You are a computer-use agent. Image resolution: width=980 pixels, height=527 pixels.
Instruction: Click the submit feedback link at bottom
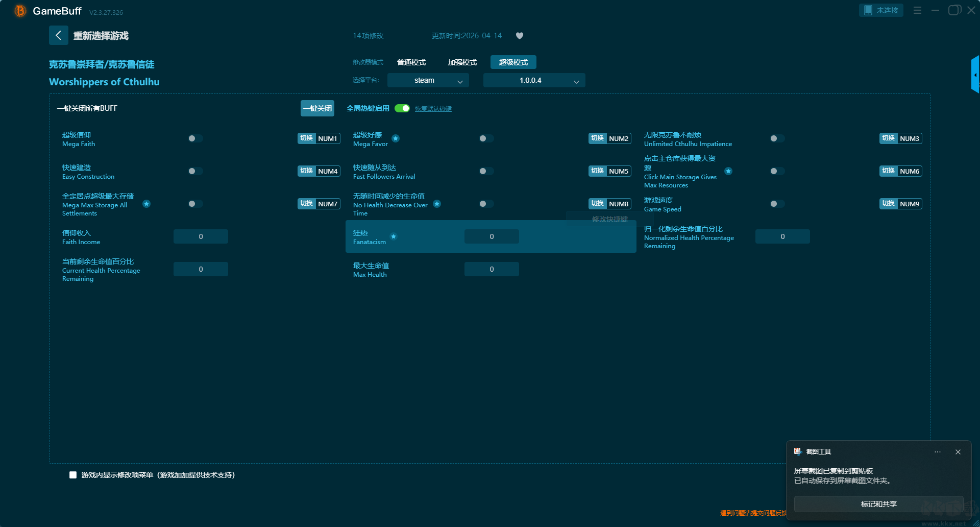(753, 513)
